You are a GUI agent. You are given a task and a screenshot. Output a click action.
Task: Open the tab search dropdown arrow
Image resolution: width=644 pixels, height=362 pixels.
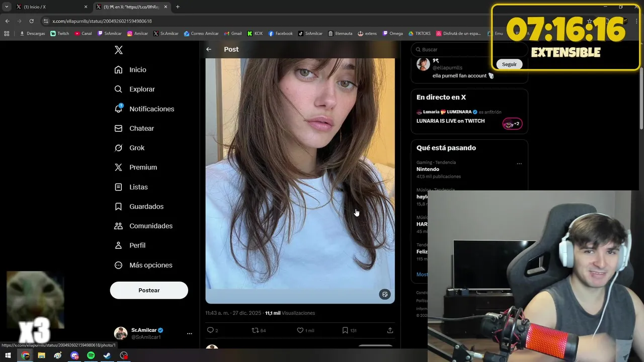pyautogui.click(x=6, y=7)
